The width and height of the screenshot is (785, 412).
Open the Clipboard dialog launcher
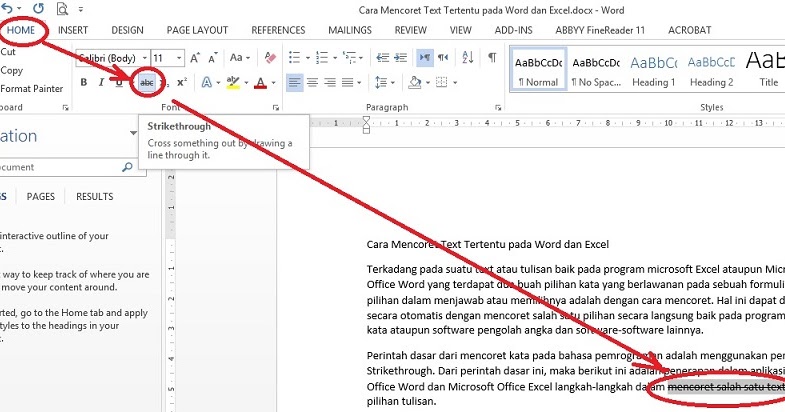(x=65, y=108)
